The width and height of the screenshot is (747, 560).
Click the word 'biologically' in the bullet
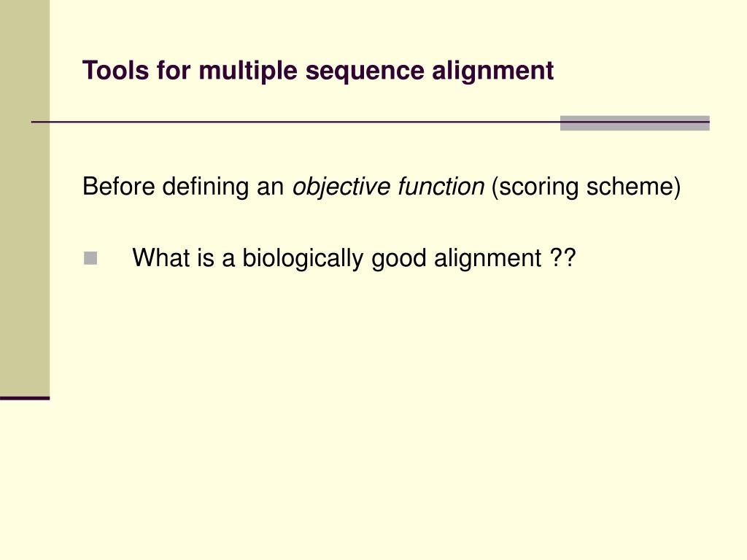303,259
